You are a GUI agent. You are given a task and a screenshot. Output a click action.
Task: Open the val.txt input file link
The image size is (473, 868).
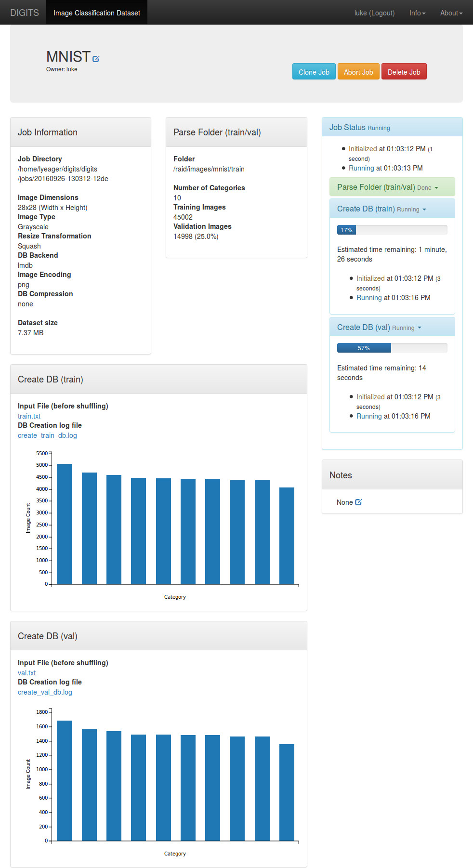coord(26,673)
